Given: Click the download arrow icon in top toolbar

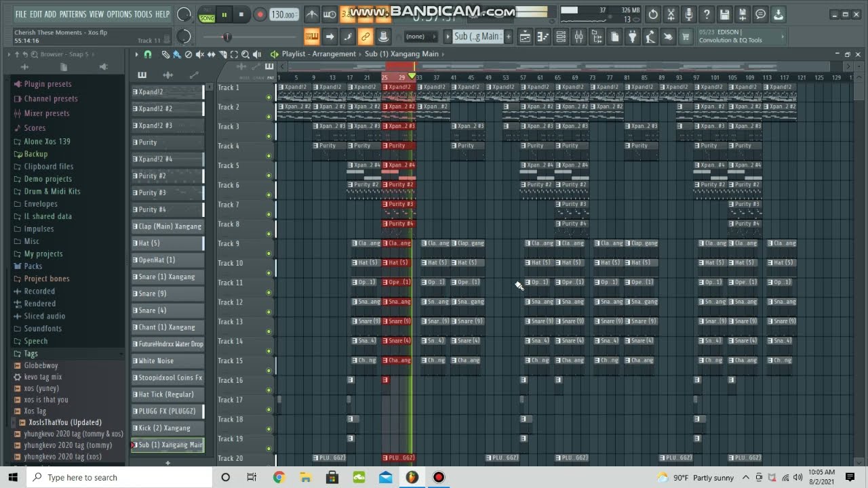Looking at the screenshot, I should pos(778,14).
